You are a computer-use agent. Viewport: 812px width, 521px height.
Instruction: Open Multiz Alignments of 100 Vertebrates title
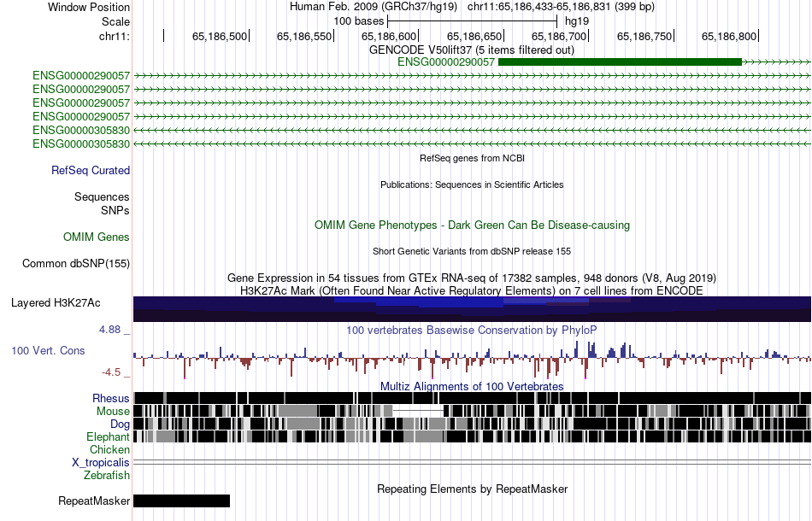[472, 387]
